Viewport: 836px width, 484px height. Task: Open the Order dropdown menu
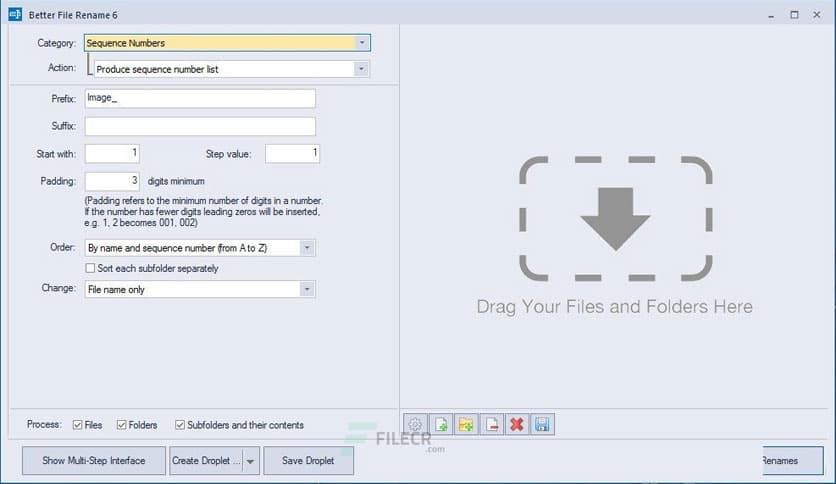[307, 247]
